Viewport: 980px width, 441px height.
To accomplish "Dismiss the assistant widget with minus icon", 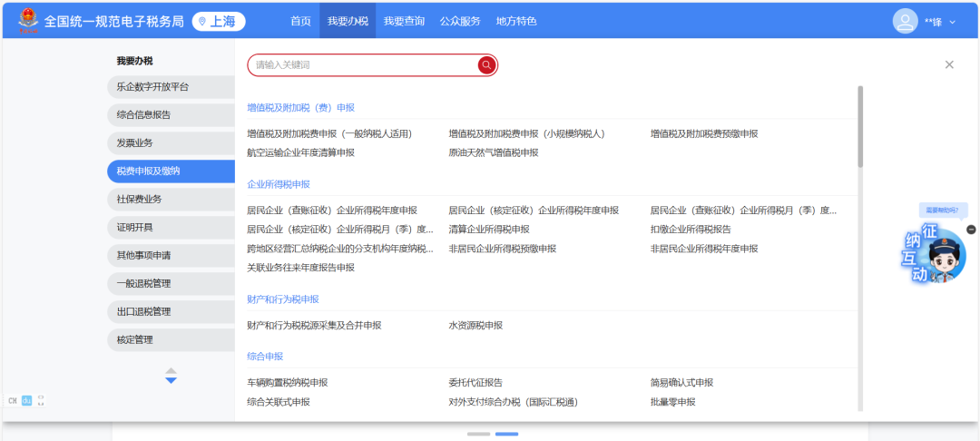I will point(971,230).
